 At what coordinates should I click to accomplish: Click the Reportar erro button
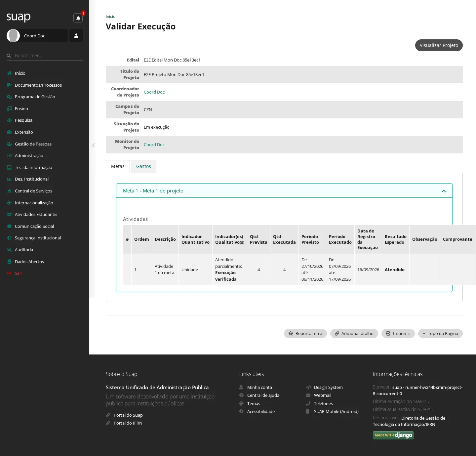pos(305,333)
